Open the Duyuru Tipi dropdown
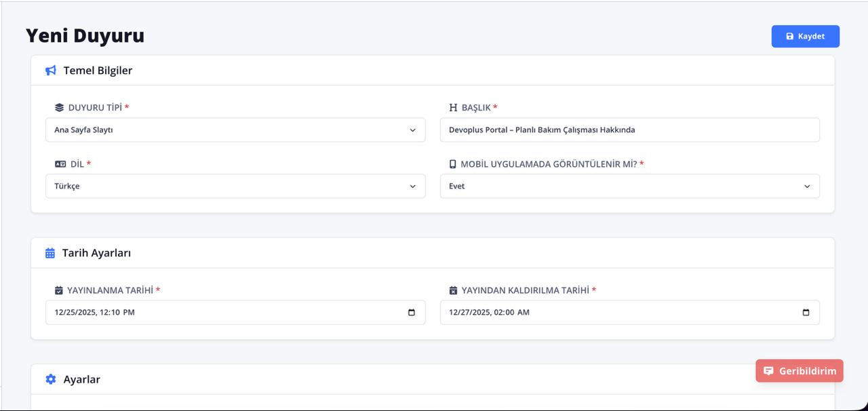This screenshot has width=868, height=411. pos(235,130)
